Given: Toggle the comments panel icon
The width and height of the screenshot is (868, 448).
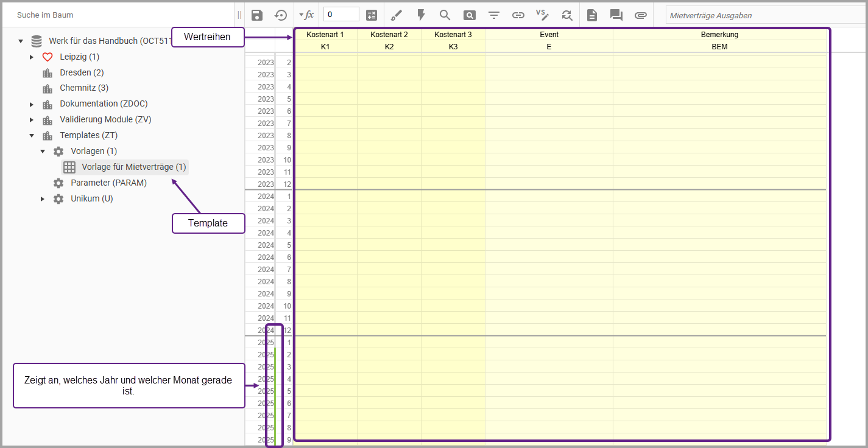Looking at the screenshot, I should (x=616, y=15).
